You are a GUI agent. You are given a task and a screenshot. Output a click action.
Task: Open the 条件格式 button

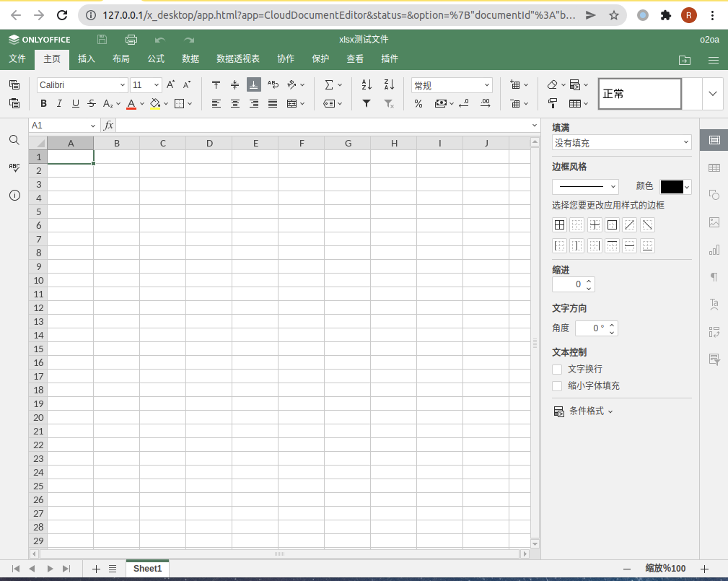coord(584,411)
